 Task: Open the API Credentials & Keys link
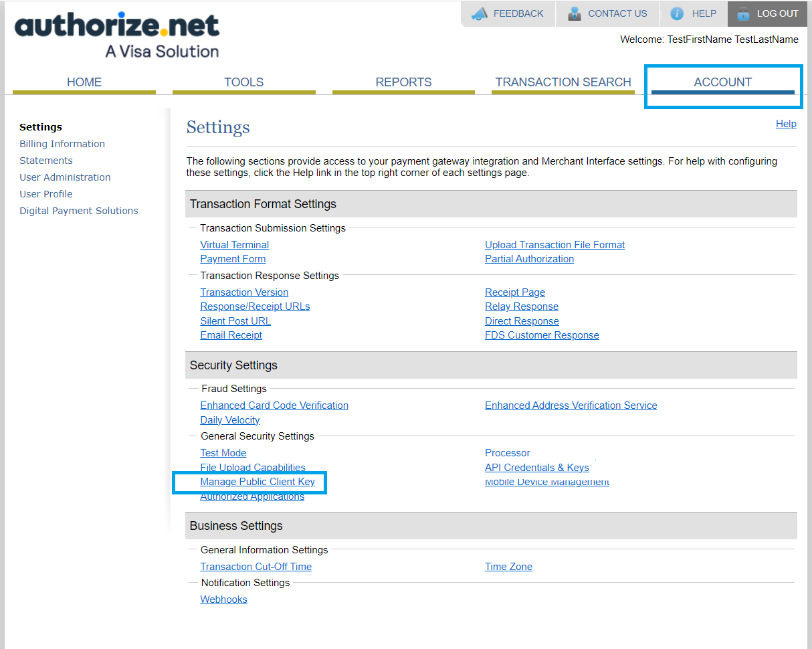(x=536, y=468)
